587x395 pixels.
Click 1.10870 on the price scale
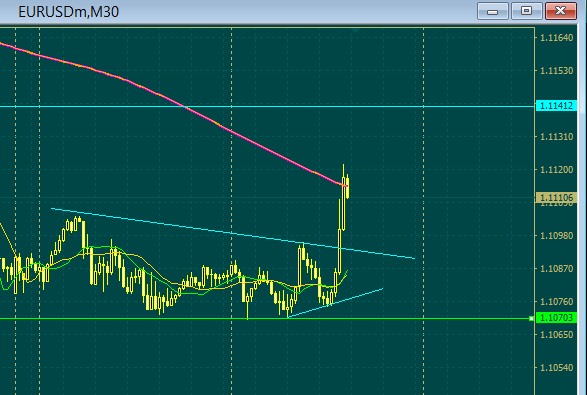(556, 269)
